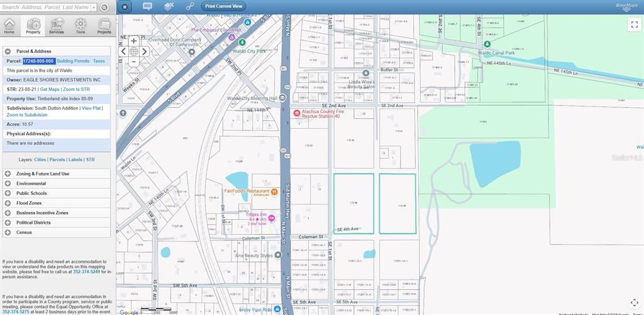
Task: Toggle the Labels layer link
Action: [75, 160]
